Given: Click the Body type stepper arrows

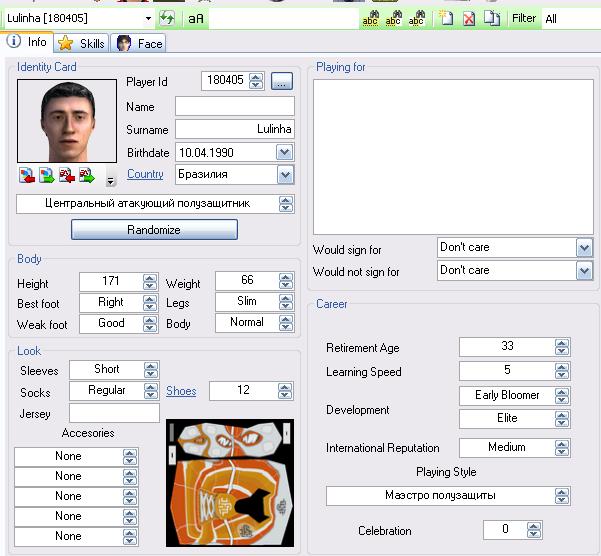Looking at the screenshot, I should pyautogui.click(x=286, y=323).
